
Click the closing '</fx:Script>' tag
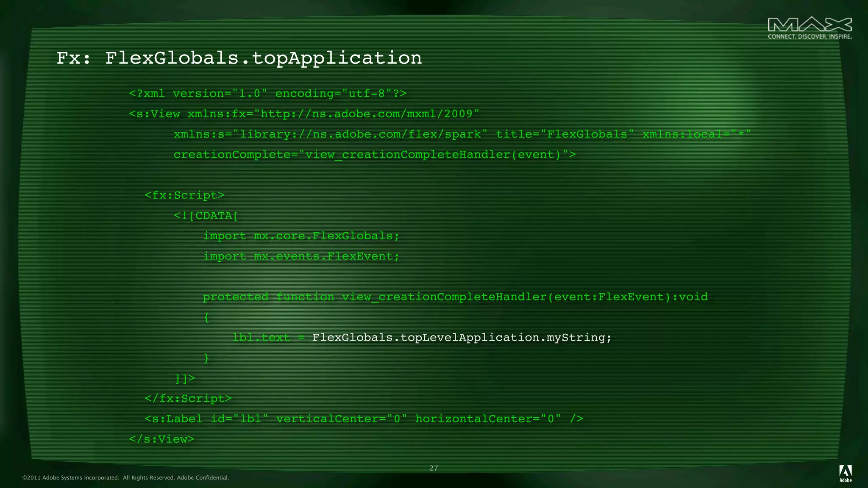coord(188,399)
